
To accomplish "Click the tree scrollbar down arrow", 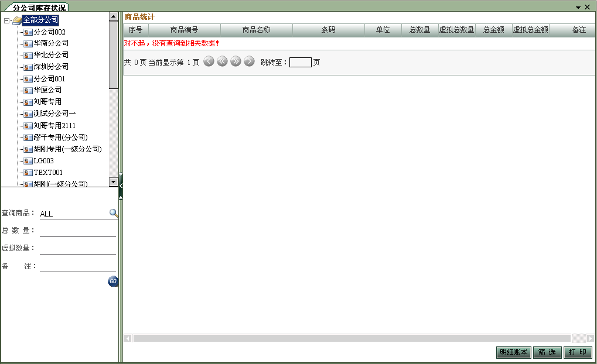I will pyautogui.click(x=113, y=181).
